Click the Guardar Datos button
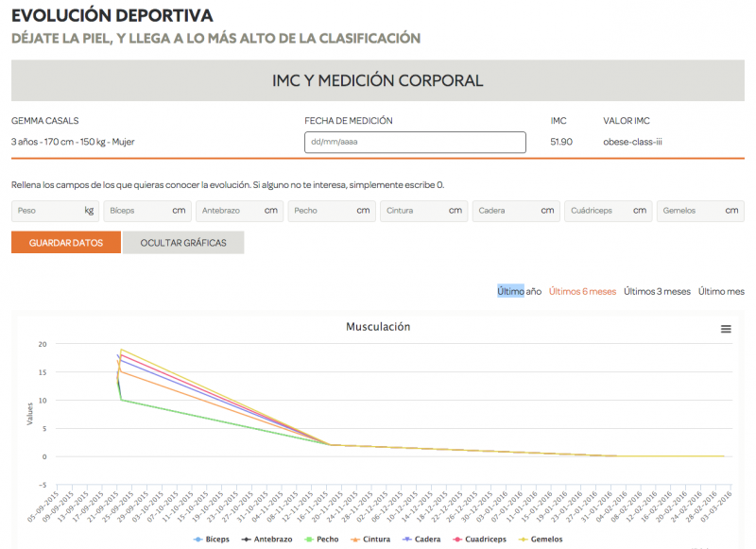The height and width of the screenshot is (549, 756). click(65, 243)
